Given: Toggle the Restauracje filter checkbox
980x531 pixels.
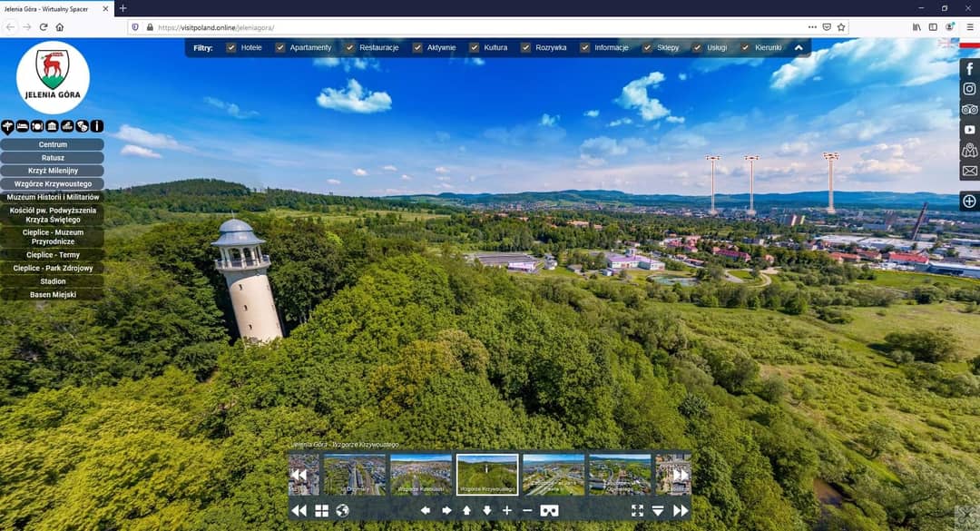Looking at the screenshot, I should (x=349, y=47).
